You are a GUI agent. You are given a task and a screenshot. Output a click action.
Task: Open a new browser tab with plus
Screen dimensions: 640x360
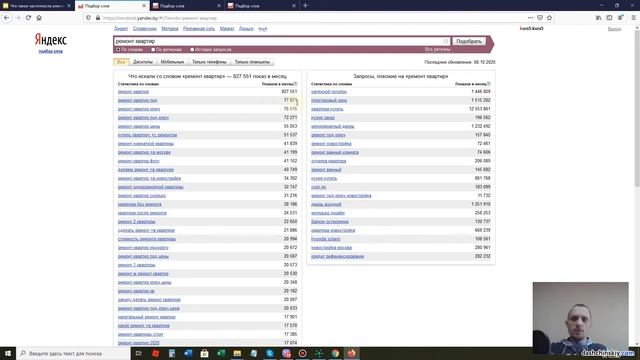(x=305, y=6)
